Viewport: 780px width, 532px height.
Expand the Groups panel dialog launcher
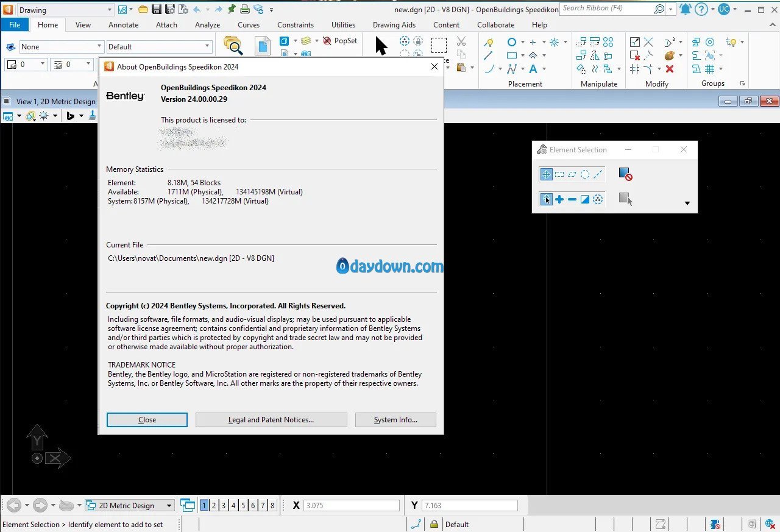pos(742,83)
